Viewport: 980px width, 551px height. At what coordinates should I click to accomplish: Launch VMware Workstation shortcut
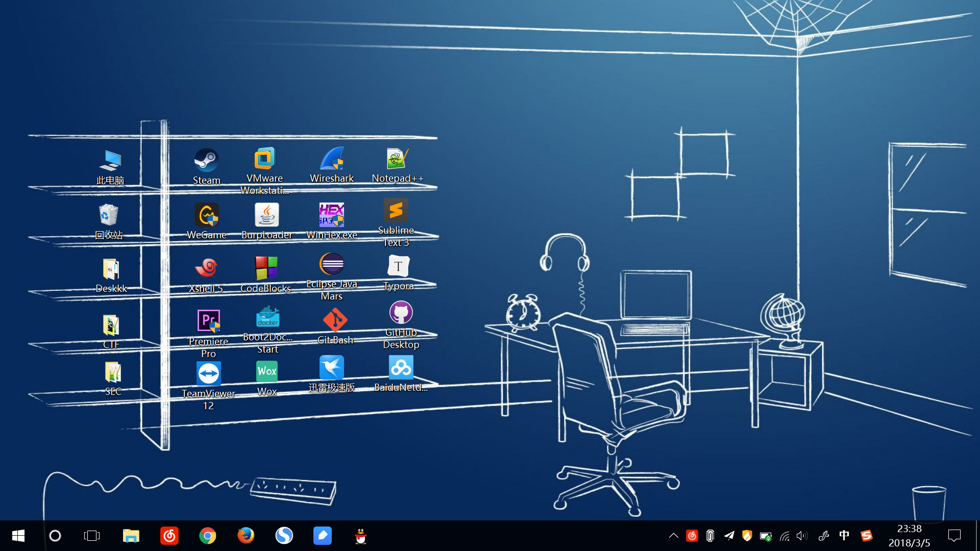[264, 171]
